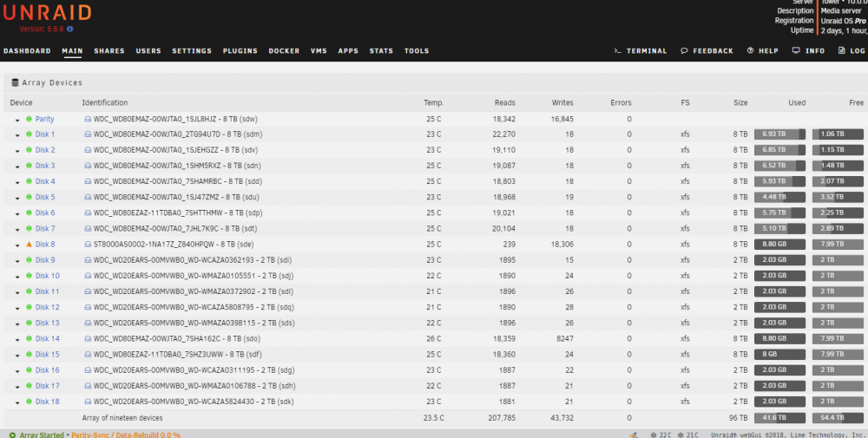Open the Disk 12 device link
This screenshot has height=438, width=868.
click(48, 308)
